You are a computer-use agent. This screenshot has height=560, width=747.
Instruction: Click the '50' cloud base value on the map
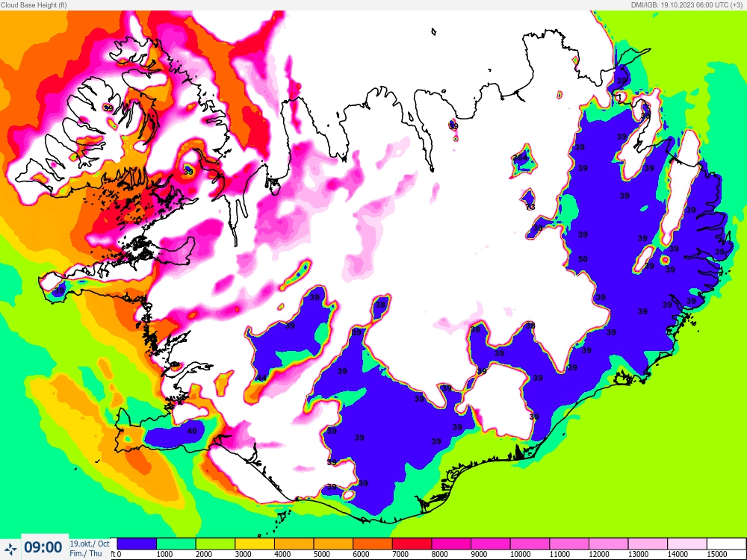point(583,259)
